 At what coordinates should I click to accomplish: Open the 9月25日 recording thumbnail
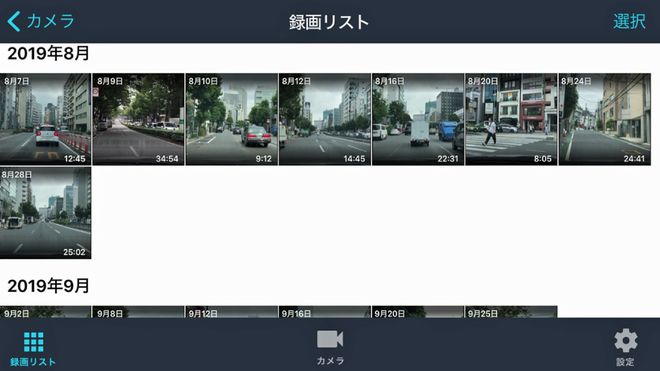tap(511, 312)
